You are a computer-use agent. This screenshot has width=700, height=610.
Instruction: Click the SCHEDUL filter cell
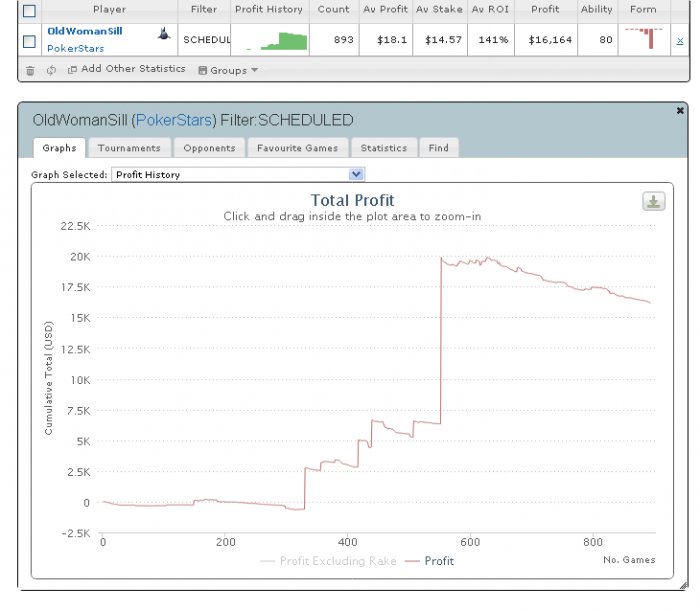[206, 40]
